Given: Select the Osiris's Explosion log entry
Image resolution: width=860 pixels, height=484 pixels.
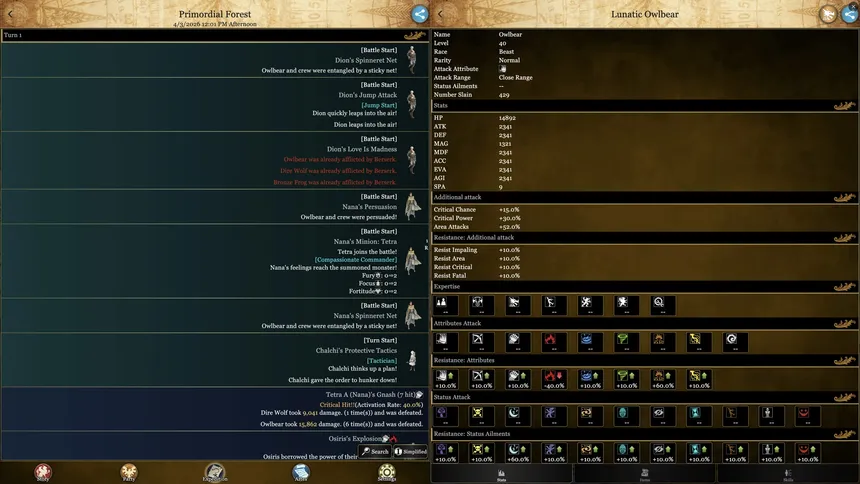Looking at the screenshot, I should [x=215, y=446].
